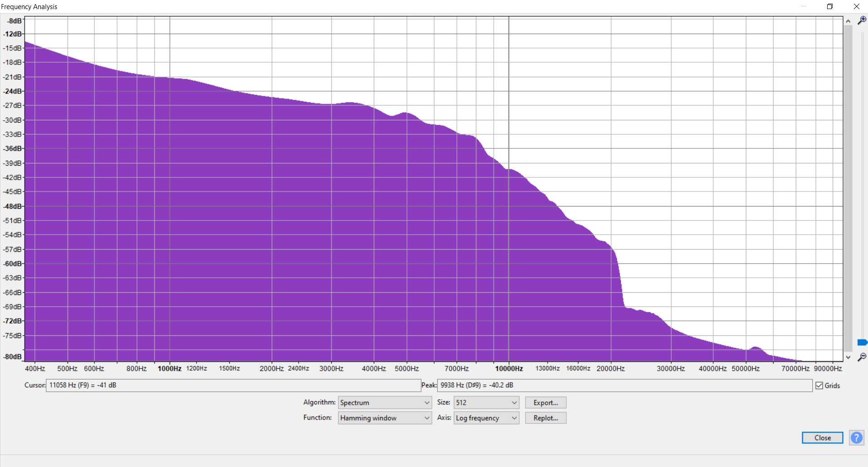The height and width of the screenshot is (467, 868).
Task: Open help with the question mark icon
Action: pyautogui.click(x=856, y=438)
